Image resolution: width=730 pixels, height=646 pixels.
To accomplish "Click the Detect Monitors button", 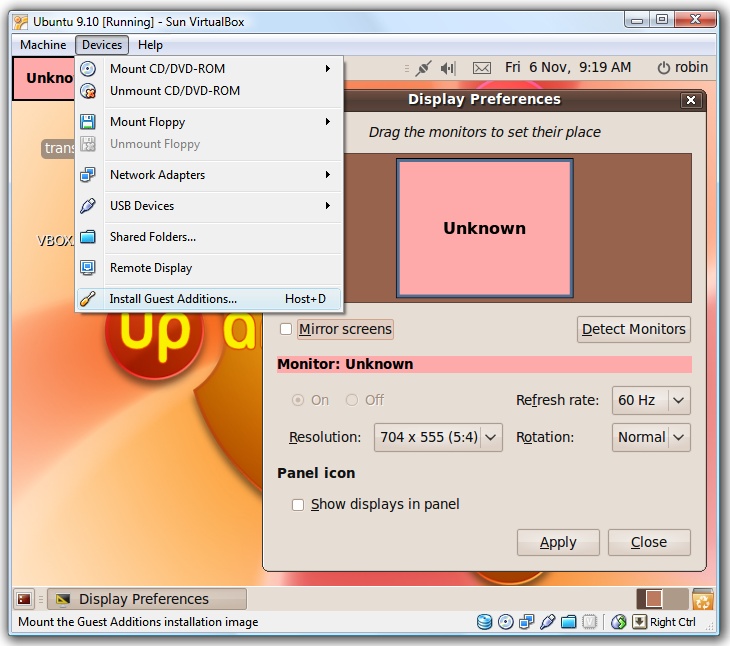I will (634, 330).
